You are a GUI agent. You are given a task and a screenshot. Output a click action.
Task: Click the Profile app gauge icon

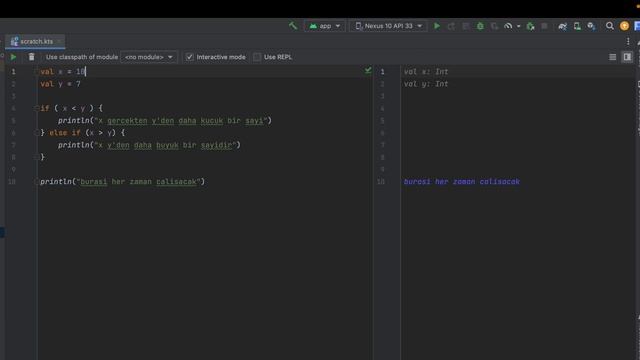(508, 26)
